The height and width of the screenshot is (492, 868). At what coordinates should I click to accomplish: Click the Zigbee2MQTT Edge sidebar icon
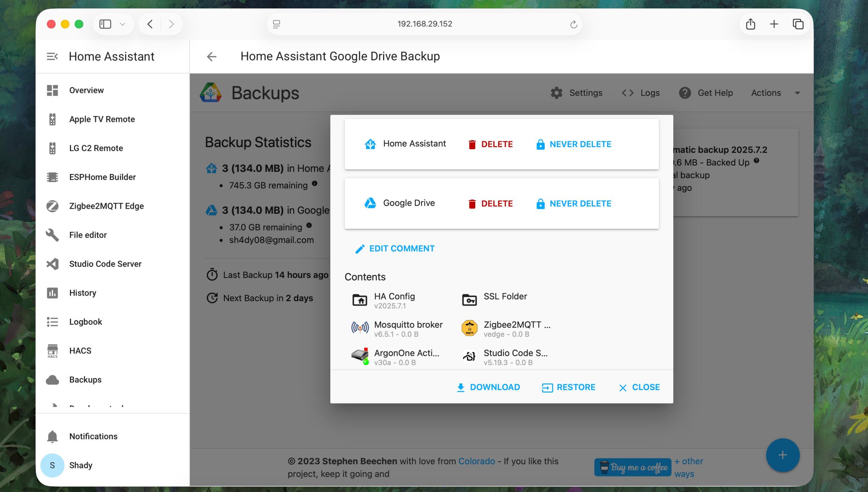click(x=52, y=206)
